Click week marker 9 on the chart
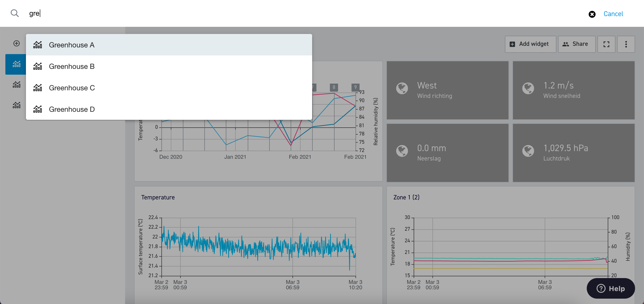 coord(355,87)
